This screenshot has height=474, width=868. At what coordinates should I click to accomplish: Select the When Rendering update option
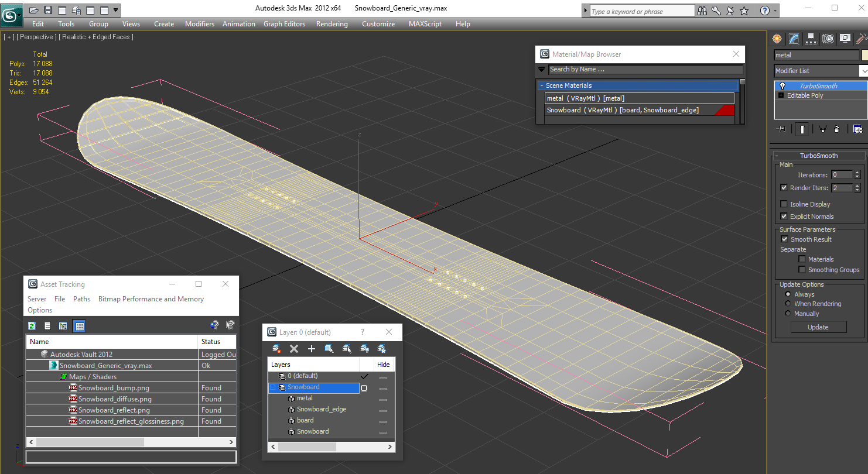tap(788, 304)
